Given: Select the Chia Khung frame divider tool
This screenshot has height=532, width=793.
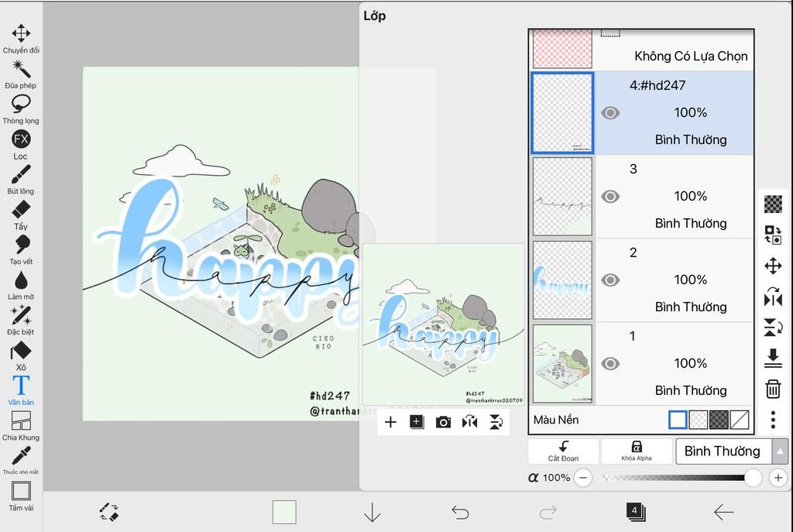Looking at the screenshot, I should point(21,426).
